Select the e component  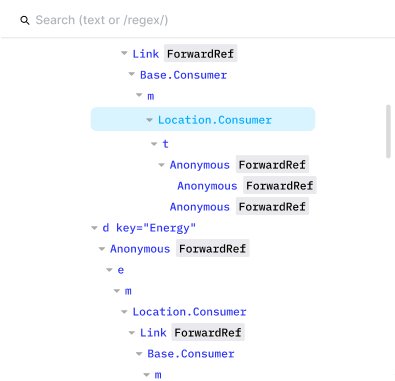(121, 270)
